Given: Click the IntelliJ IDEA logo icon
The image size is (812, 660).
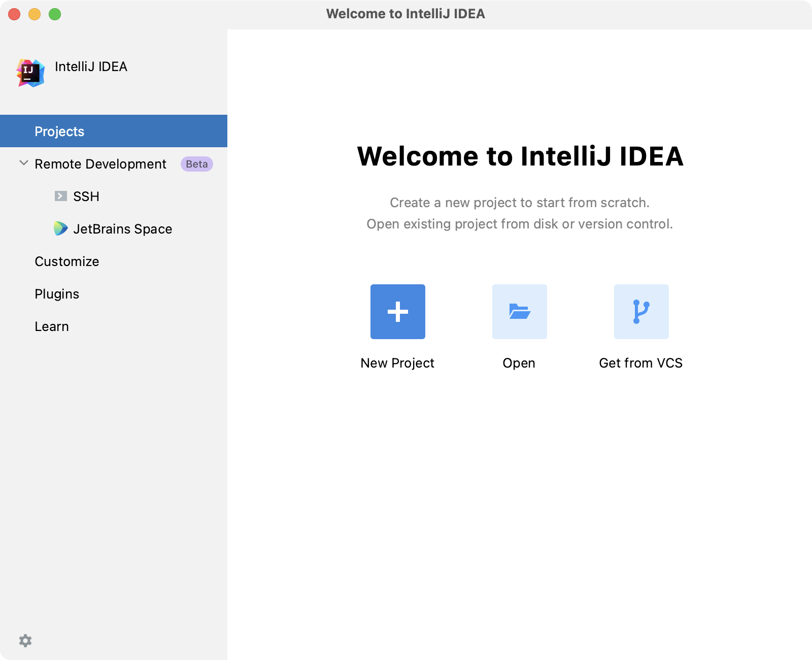Looking at the screenshot, I should (x=30, y=73).
